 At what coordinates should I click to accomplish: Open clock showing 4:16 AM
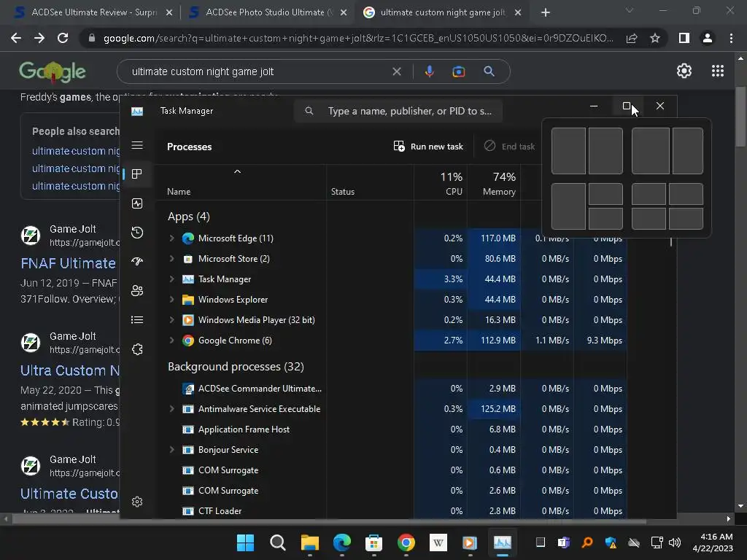pos(713,542)
